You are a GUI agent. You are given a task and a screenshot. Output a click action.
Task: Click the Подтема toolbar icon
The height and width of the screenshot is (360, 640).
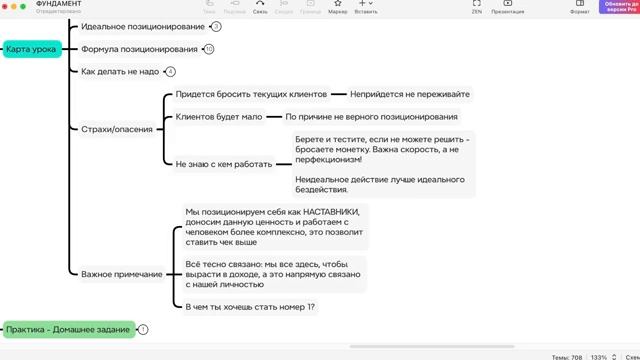coord(235,3)
